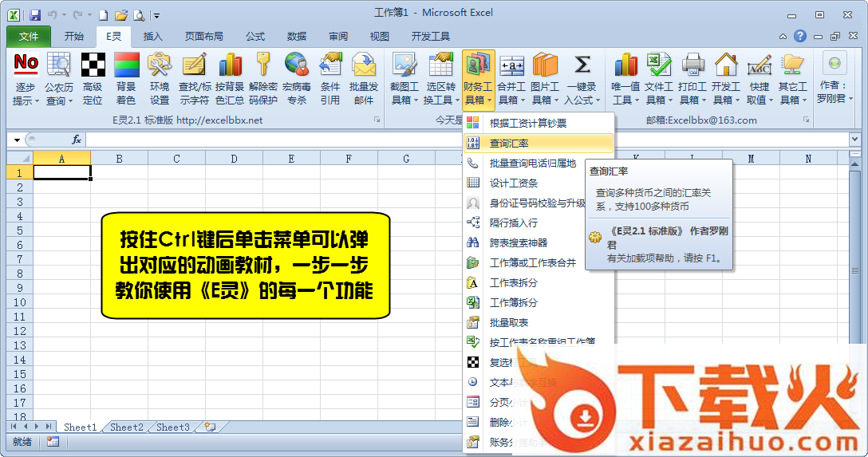Switch to the 开发工具 ribbon tab
Image resolution: width=868 pixels, height=457 pixels.
pyautogui.click(x=430, y=37)
